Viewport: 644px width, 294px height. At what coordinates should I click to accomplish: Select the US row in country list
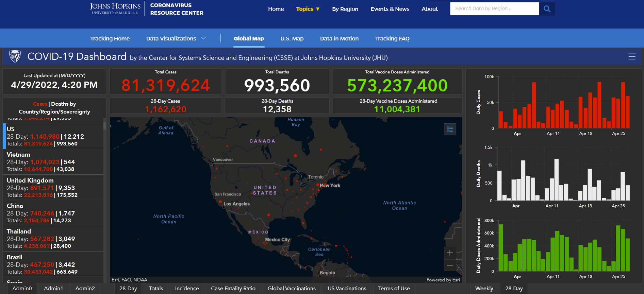tap(53, 136)
